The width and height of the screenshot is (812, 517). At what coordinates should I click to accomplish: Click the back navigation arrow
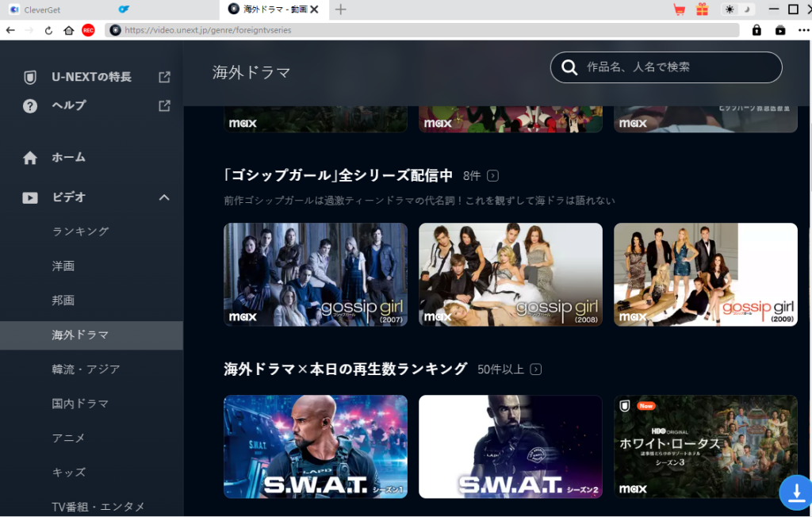click(10, 30)
